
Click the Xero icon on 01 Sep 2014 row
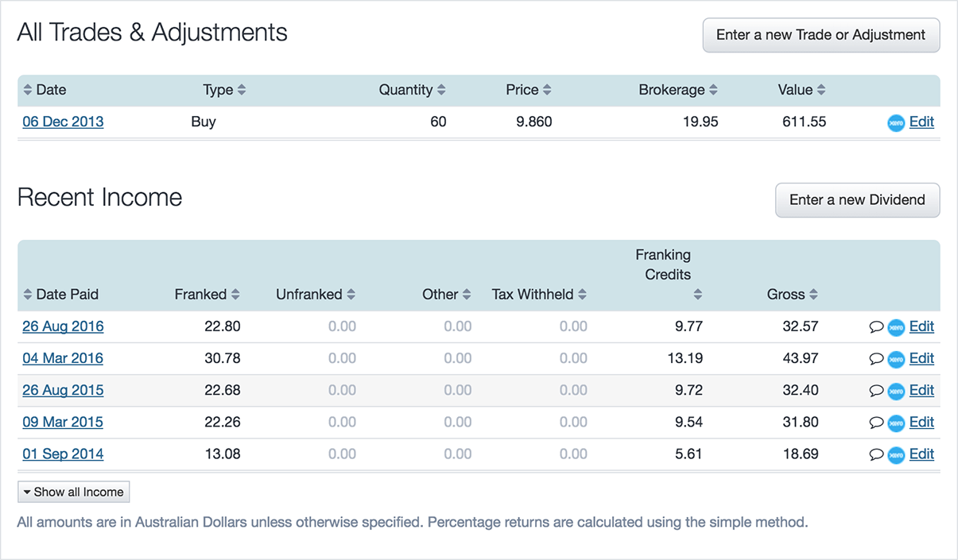[896, 454]
